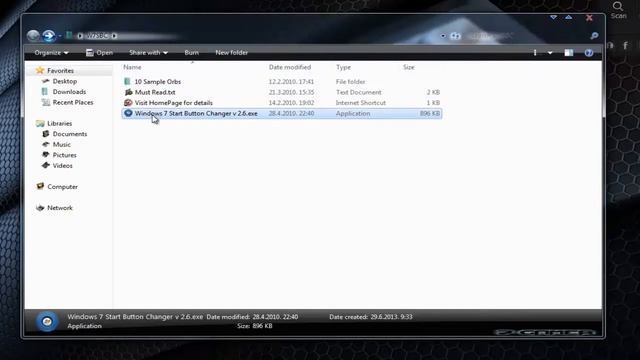
Task: Click the Date created value in details pane
Action: (391, 317)
